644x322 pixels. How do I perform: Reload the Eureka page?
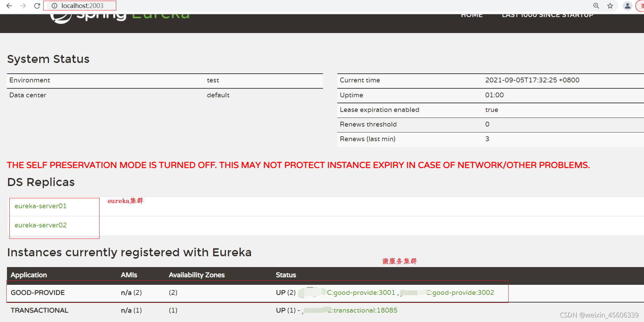point(37,6)
